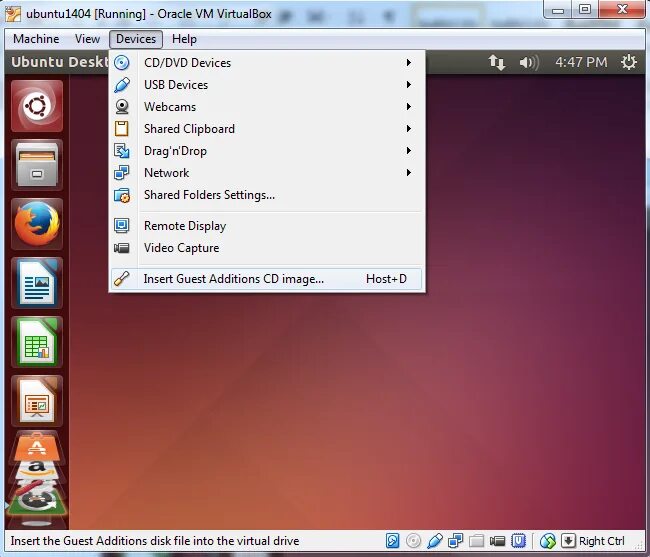
Task: Click the webcam icon in Devices menu
Action: click(121, 107)
